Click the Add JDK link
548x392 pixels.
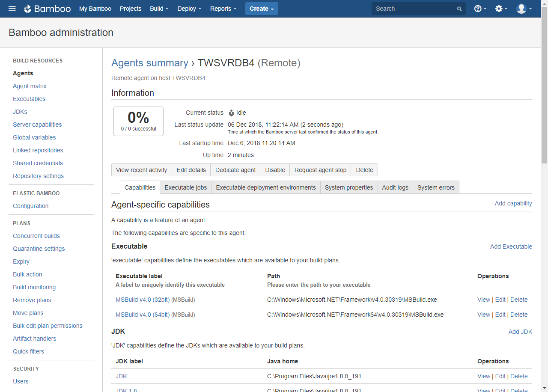click(520, 332)
